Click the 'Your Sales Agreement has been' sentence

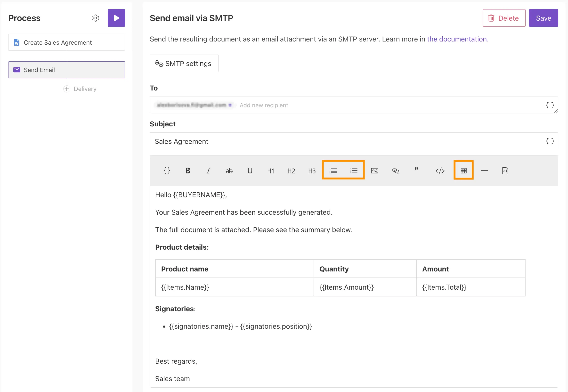(x=243, y=212)
